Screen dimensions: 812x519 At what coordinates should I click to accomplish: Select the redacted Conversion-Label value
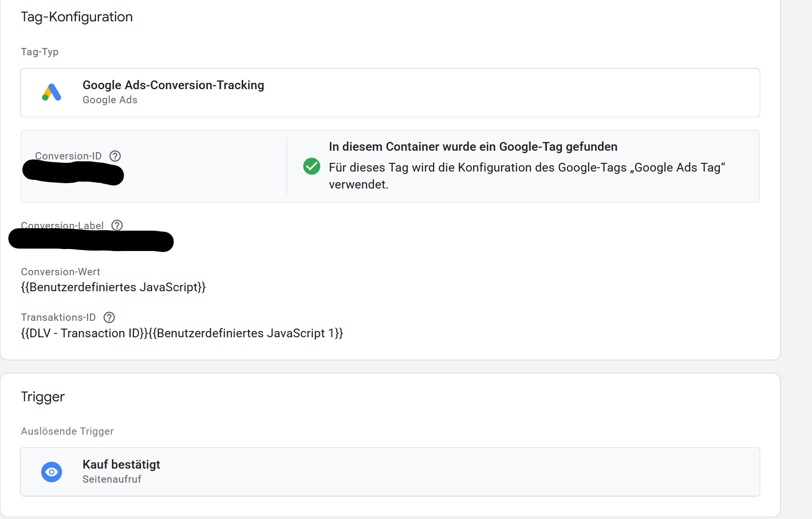pos(91,241)
